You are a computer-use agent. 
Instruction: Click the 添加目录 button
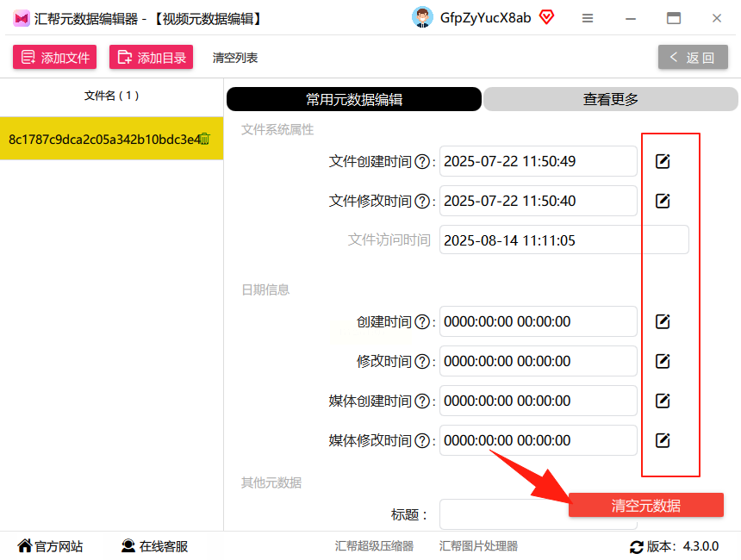(152, 57)
